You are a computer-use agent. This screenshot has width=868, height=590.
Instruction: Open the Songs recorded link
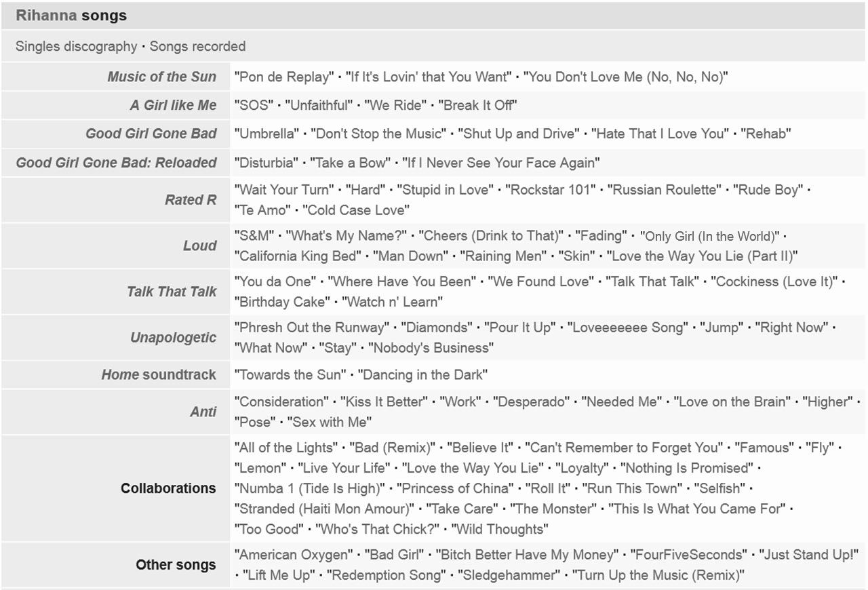click(x=197, y=47)
